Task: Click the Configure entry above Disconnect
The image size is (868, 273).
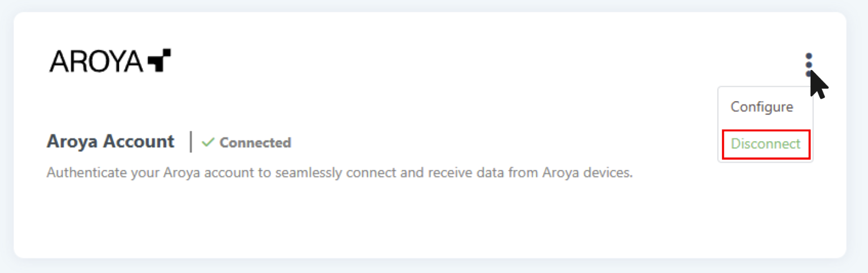Action: [x=762, y=107]
